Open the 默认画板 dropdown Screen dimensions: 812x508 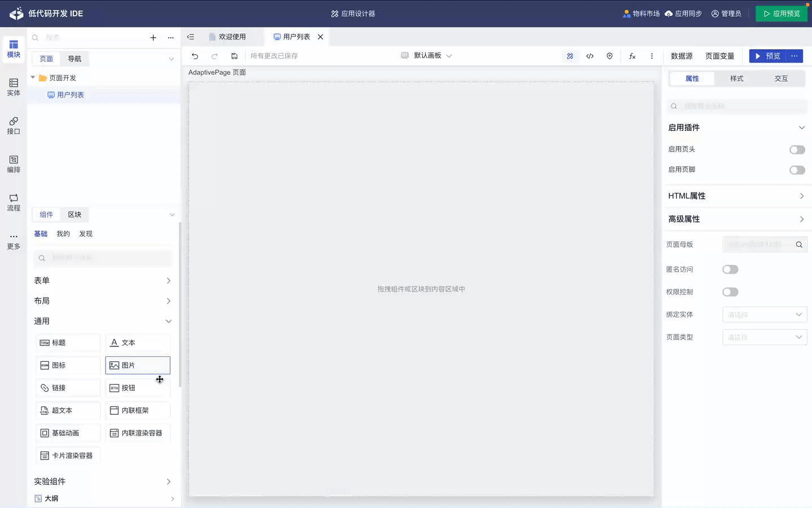(x=427, y=56)
